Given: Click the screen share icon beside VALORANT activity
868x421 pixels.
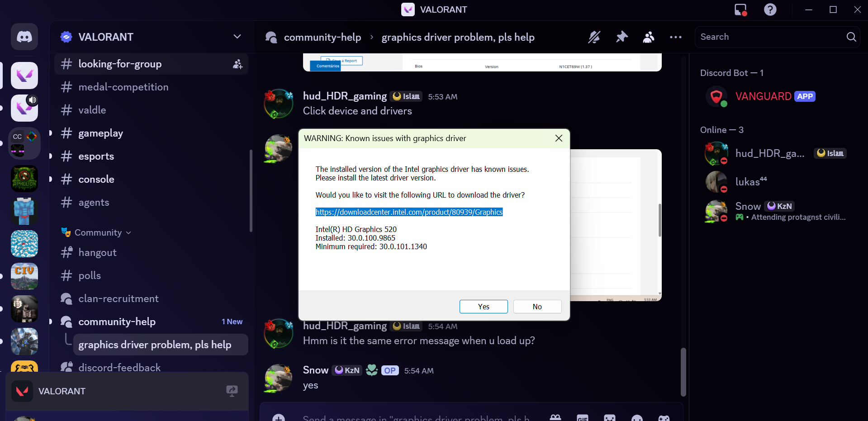Looking at the screenshot, I should (232, 391).
